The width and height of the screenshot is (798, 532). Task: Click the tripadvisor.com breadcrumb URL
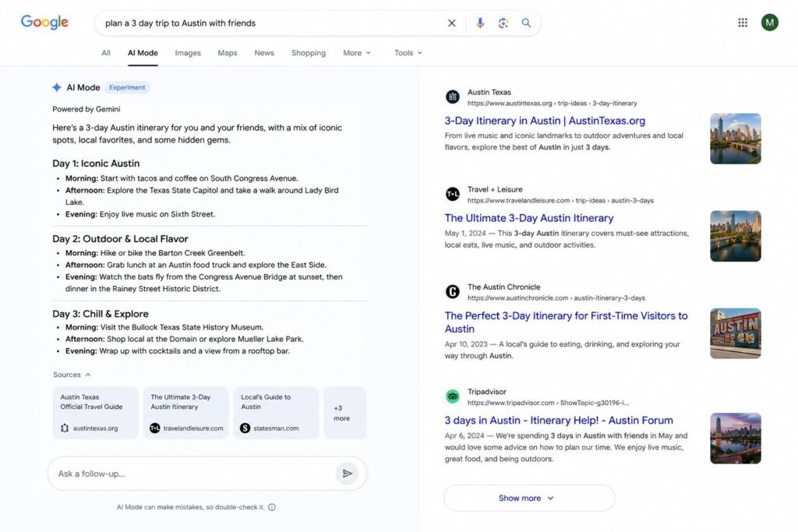(548, 403)
